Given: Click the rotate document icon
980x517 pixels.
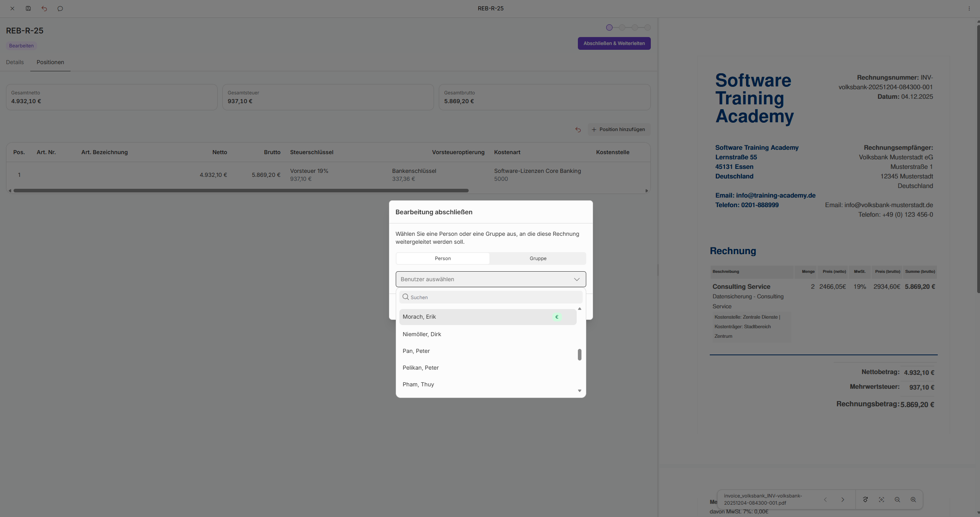Looking at the screenshot, I should pyautogui.click(x=865, y=499).
